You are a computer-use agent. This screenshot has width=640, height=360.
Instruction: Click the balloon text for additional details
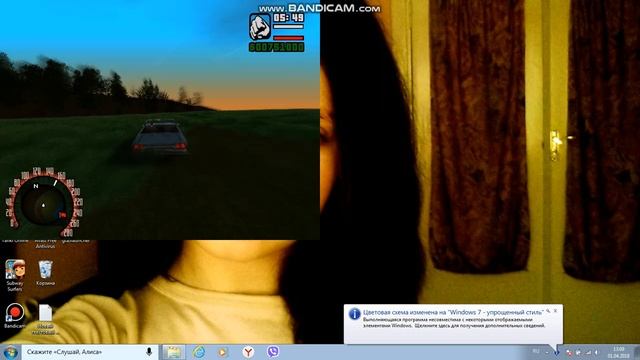(x=454, y=323)
